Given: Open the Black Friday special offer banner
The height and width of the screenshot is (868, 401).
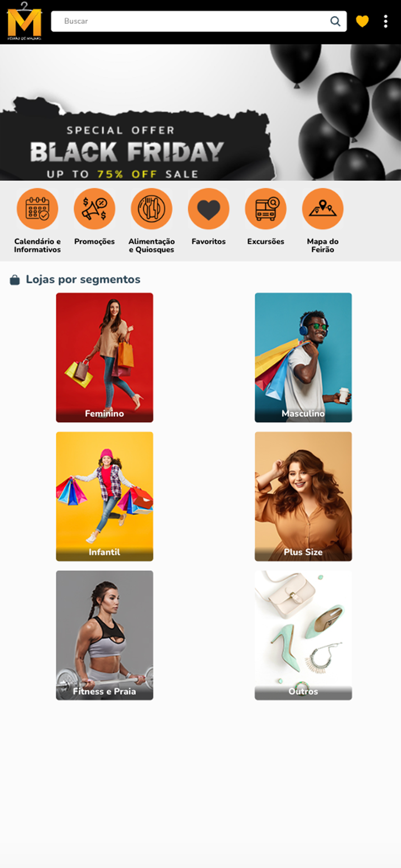Looking at the screenshot, I should [x=200, y=112].
